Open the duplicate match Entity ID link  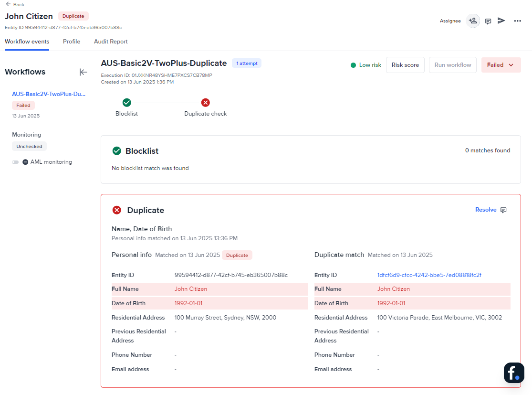(x=429, y=275)
